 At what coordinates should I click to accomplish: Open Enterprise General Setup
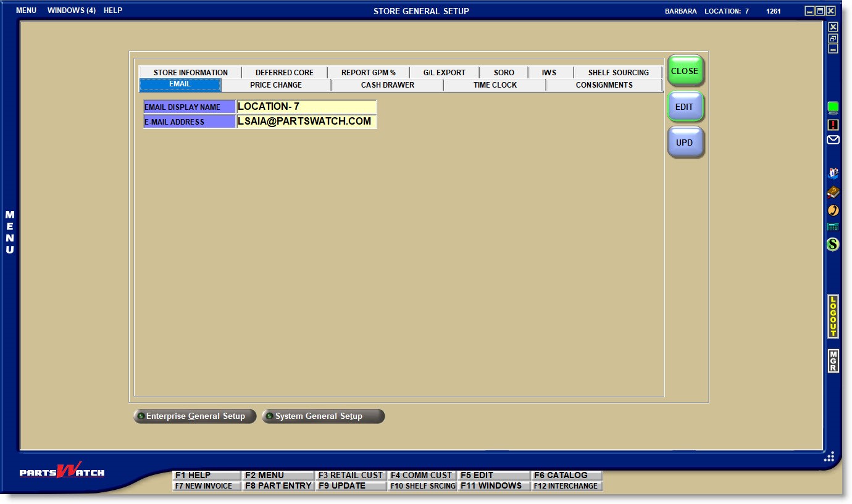pyautogui.click(x=194, y=416)
